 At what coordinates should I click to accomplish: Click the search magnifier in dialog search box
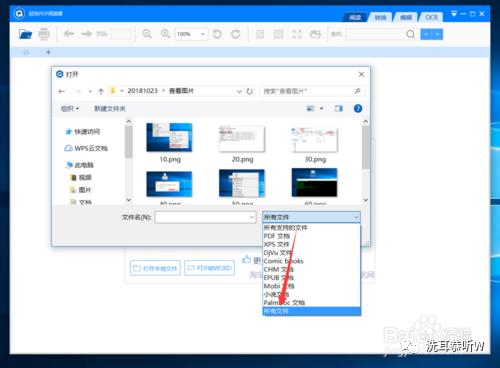(x=357, y=91)
